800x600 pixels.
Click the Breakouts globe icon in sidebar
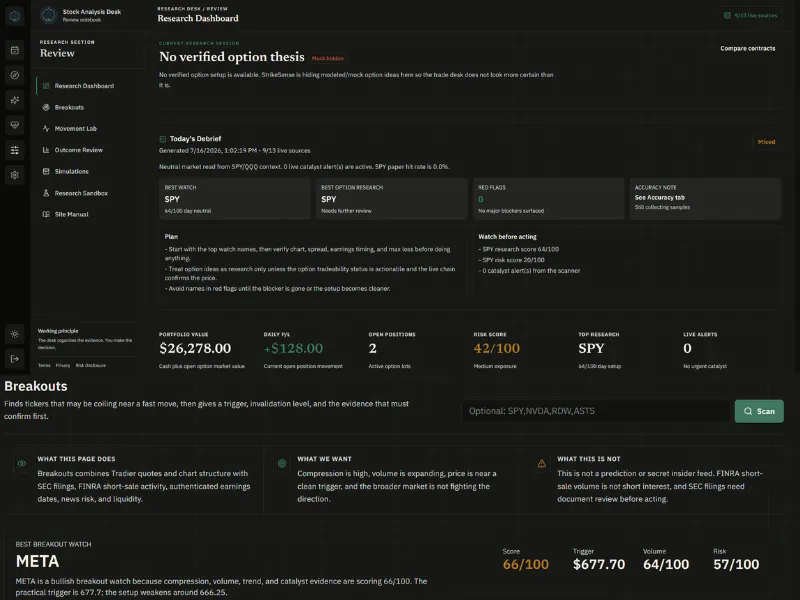(46, 107)
